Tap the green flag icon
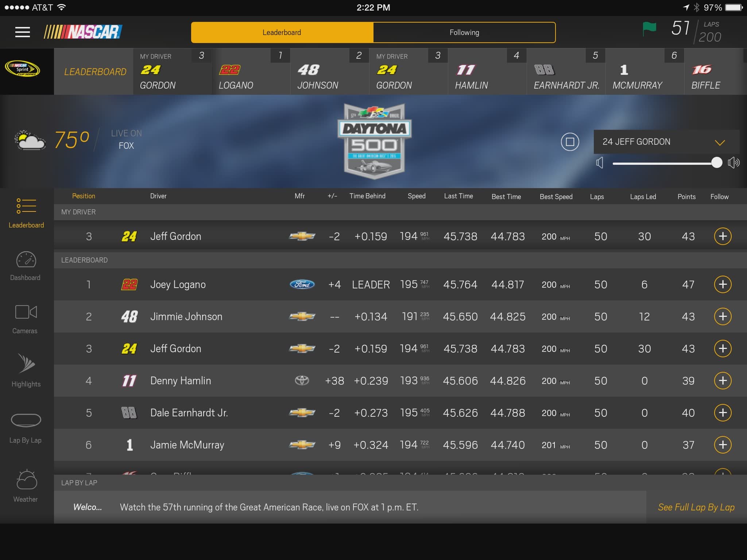 tap(649, 29)
